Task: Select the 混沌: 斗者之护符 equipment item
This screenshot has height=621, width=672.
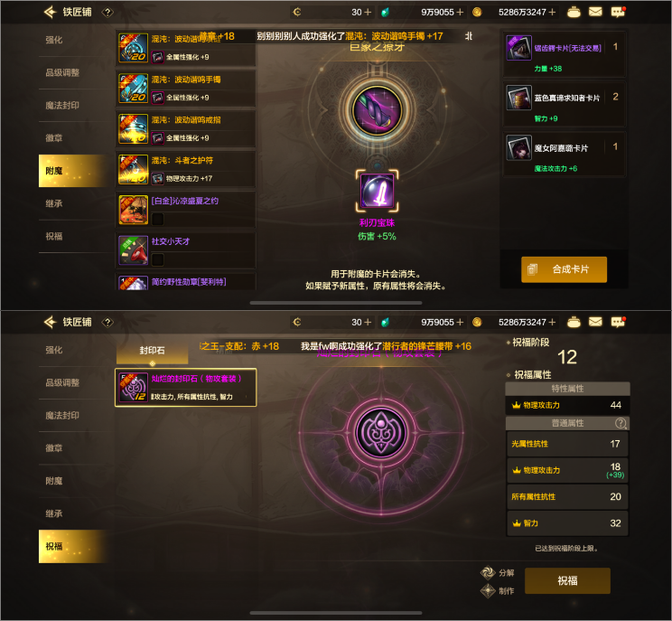Action: coord(185,169)
